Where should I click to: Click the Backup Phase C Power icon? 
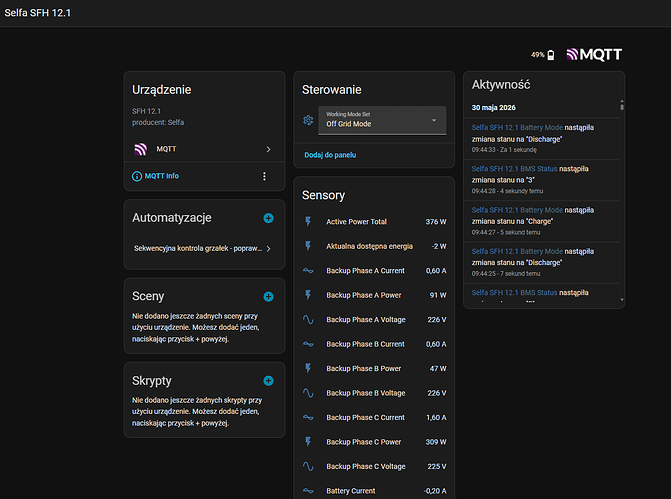308,442
